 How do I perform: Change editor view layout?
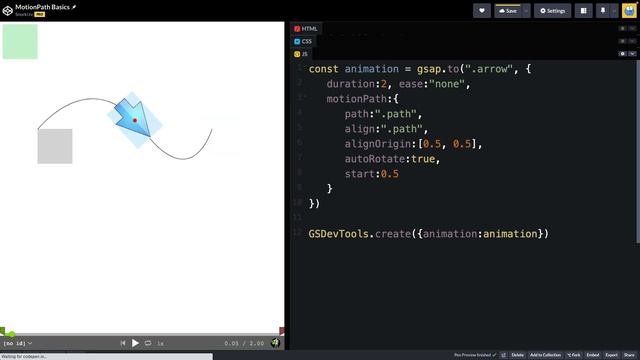[x=584, y=11]
